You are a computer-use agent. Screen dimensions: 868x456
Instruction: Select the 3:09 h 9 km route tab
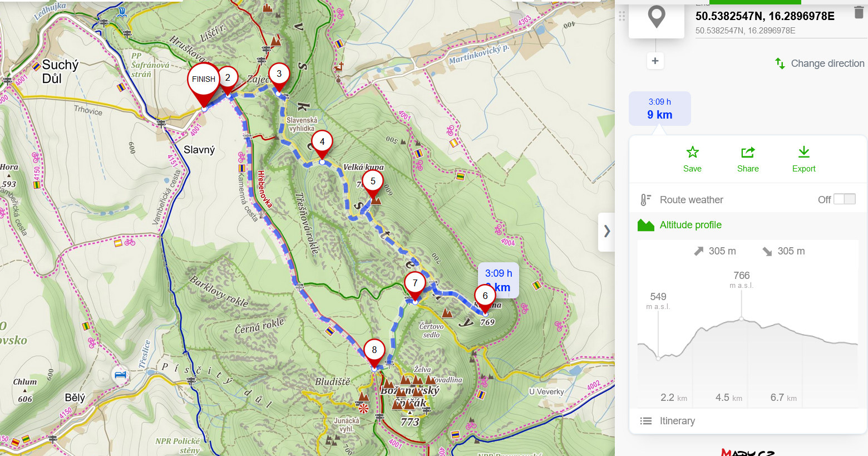click(x=660, y=109)
